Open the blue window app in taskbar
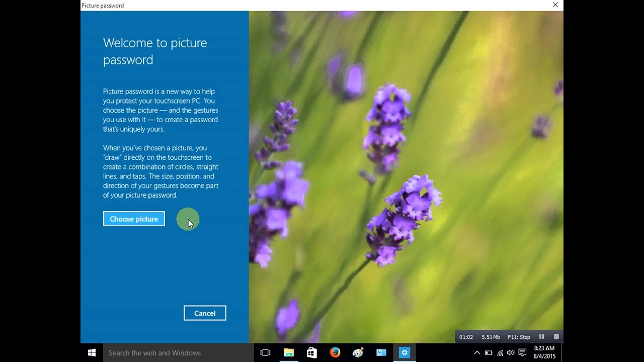644x362 pixels. coord(381,352)
